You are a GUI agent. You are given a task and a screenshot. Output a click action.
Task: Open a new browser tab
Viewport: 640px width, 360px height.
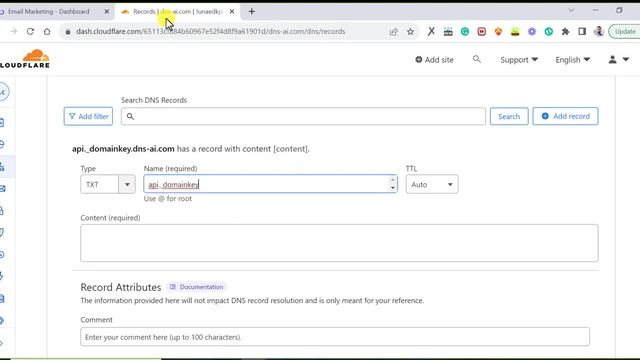252,12
